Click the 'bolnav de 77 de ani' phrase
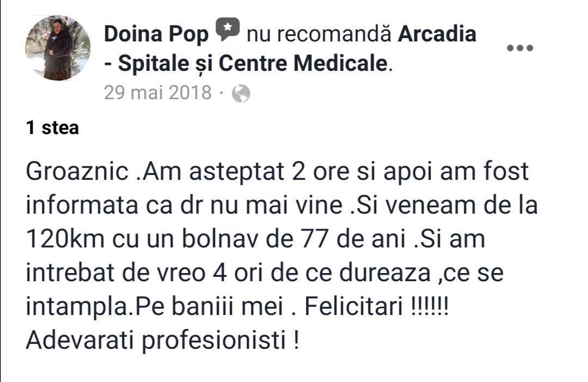This screenshot has width=588, height=382. 293,239
